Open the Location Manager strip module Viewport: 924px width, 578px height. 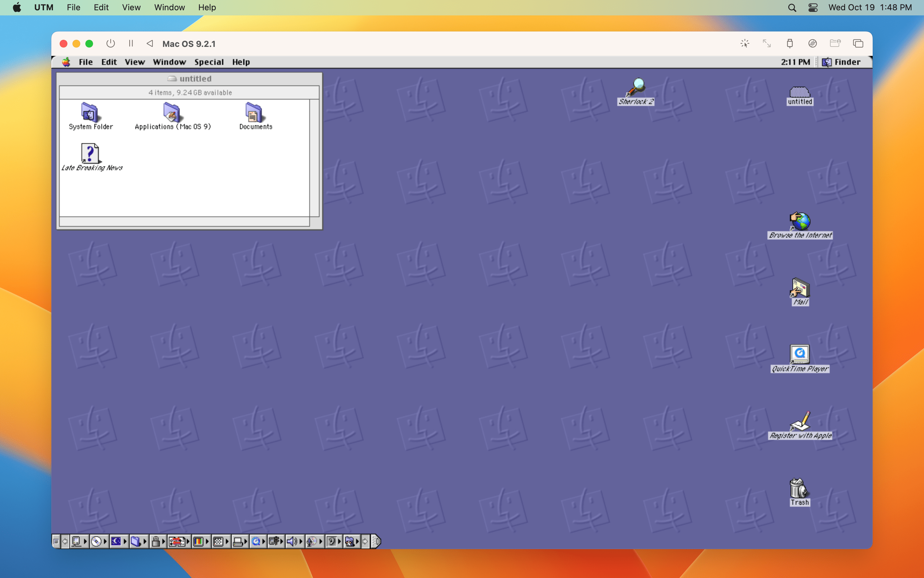click(179, 541)
